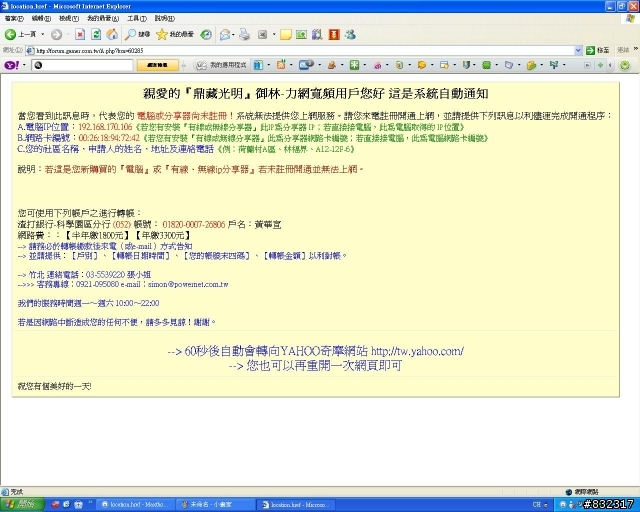Image resolution: width=640 pixels, height=512 pixels.
Task: Click the orange smiley face icon on Yahoo toolbar
Action: (422, 65)
